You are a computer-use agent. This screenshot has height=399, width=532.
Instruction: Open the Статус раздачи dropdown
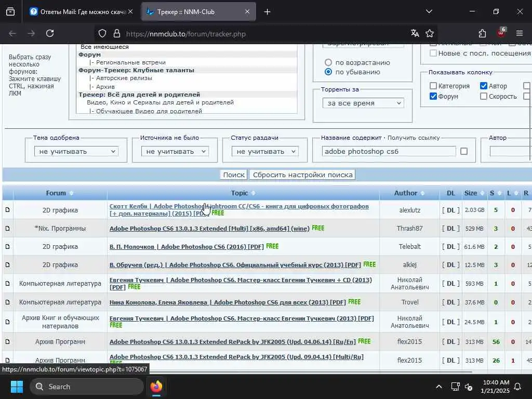tap(265, 151)
